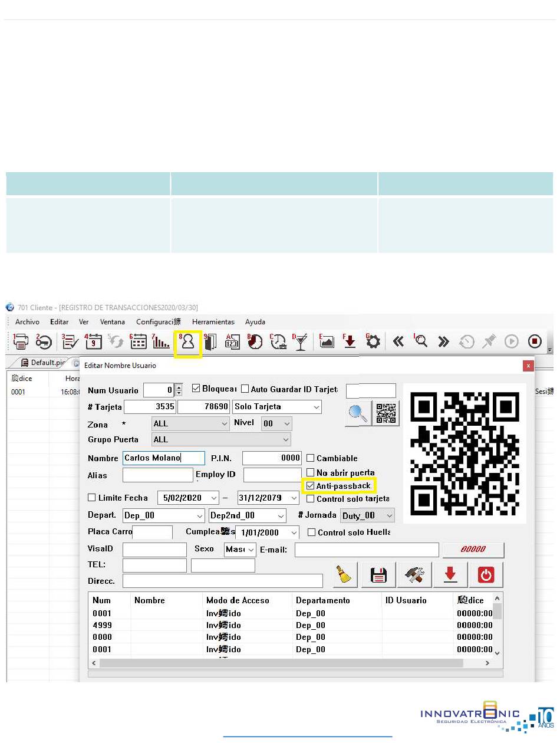The image size is (560, 743).
Task: Click the double right chevron icon
Action: point(443,342)
